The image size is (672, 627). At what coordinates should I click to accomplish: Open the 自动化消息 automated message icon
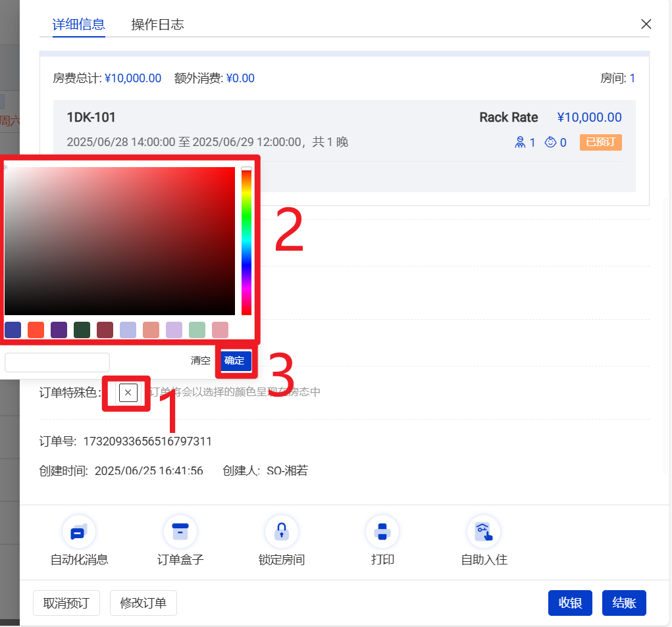(x=79, y=532)
